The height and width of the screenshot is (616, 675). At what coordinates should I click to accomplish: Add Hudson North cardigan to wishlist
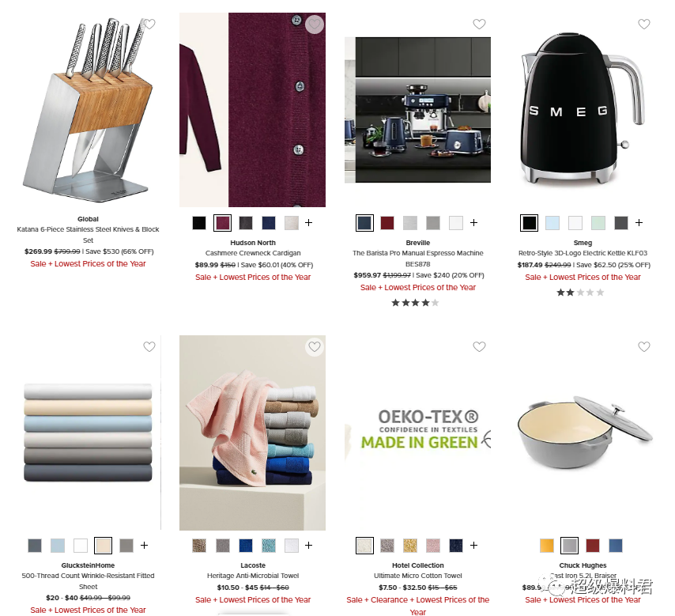315,25
